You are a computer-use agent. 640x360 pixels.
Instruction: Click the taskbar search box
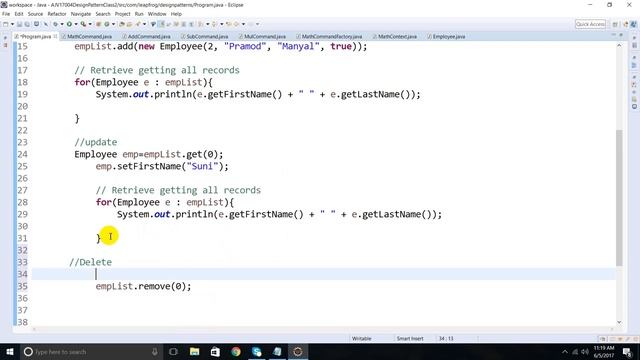(91, 351)
